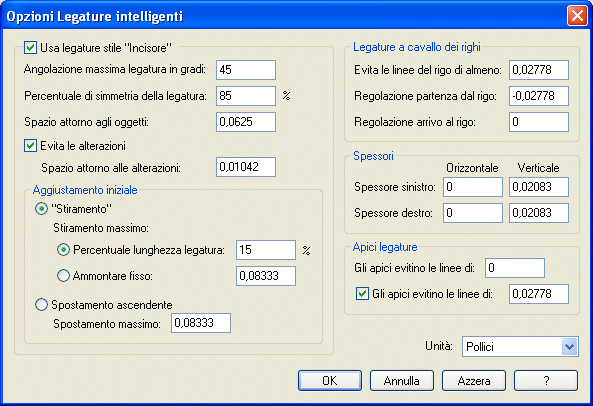Viewport: 593px width, 406px height.
Task: Click the Angolazione massima legatura field
Action: 246,70
